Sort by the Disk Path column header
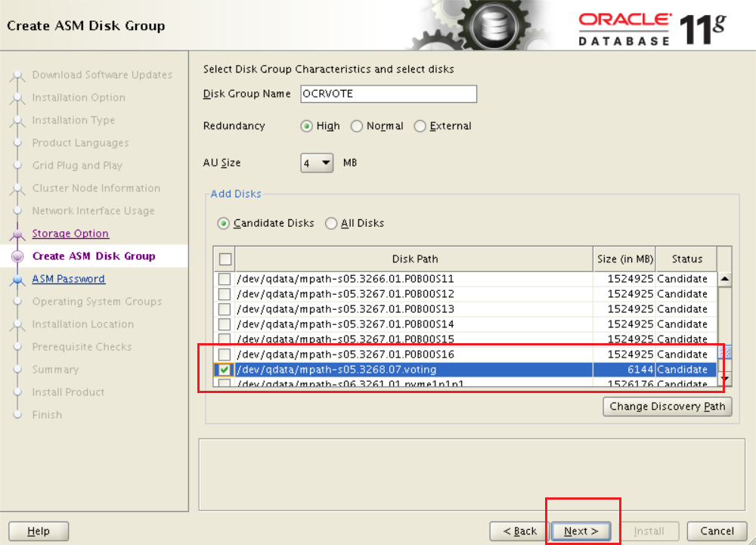Screen dimensions: 756x545 click(414, 259)
